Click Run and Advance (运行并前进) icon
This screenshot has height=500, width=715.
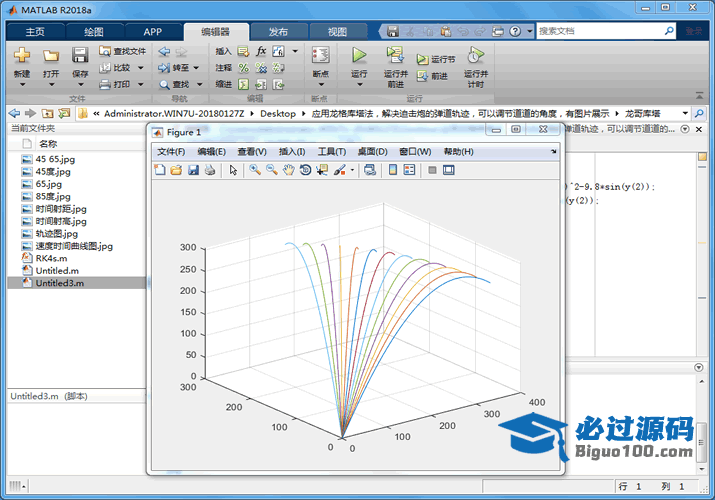point(395,55)
